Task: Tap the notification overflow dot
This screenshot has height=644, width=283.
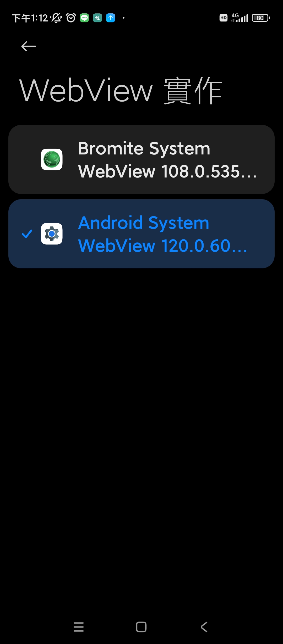Action: click(x=124, y=18)
